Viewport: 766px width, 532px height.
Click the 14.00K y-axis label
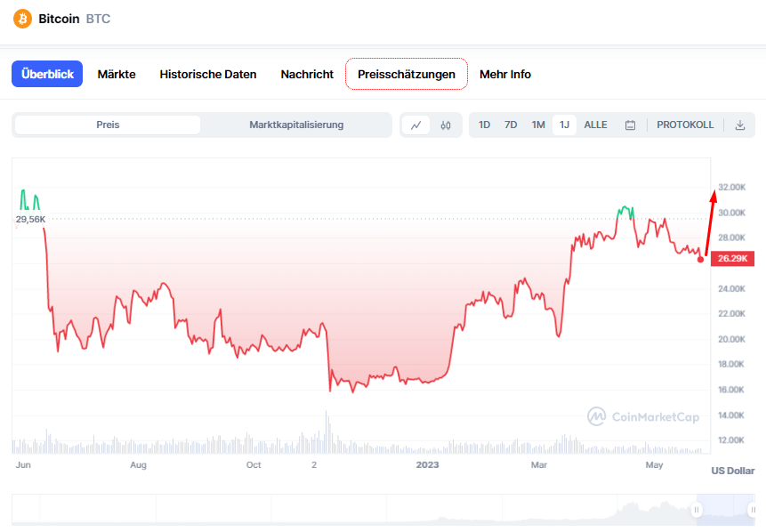[731, 415]
